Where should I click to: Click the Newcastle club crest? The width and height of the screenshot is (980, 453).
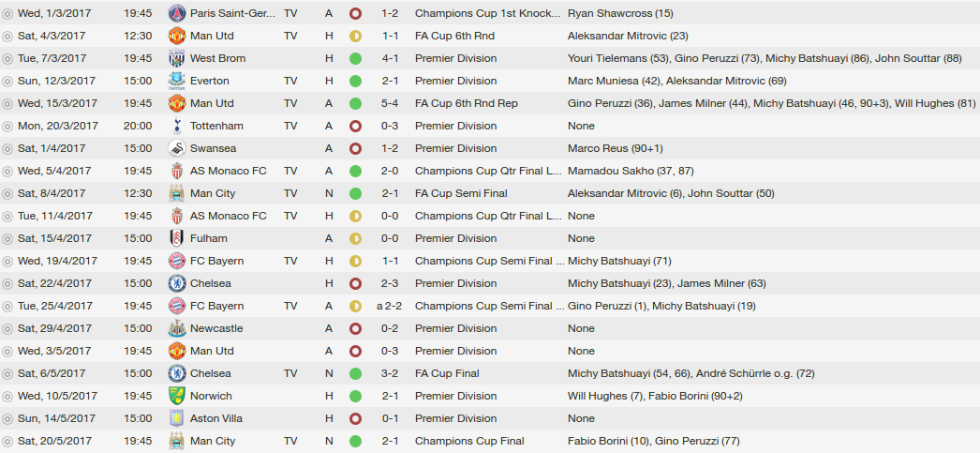177,328
